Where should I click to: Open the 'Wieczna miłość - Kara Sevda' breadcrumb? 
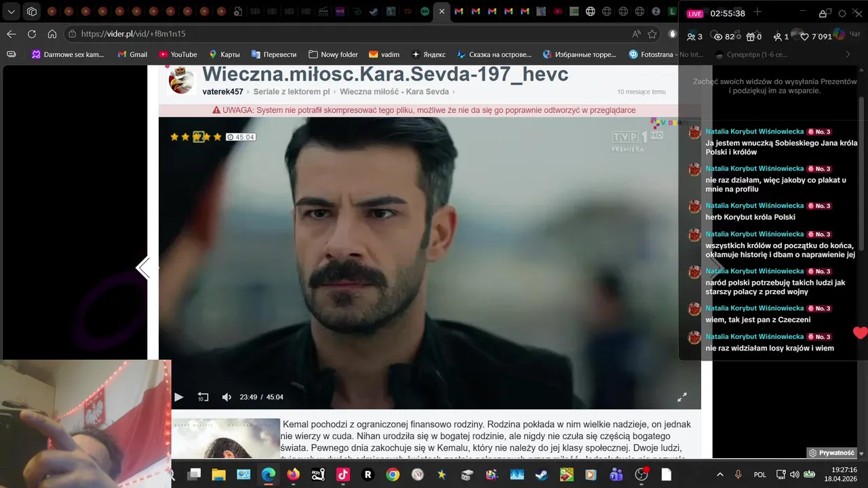point(394,91)
